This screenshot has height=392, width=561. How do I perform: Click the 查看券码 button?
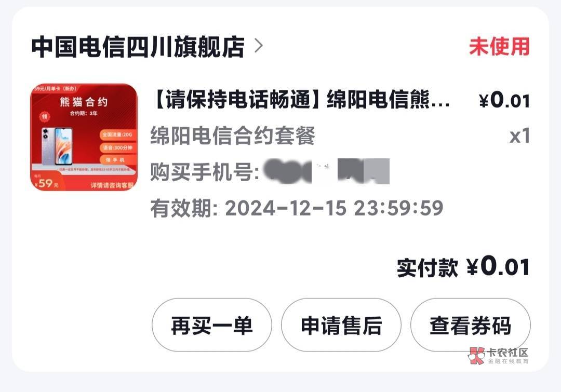pos(471,325)
